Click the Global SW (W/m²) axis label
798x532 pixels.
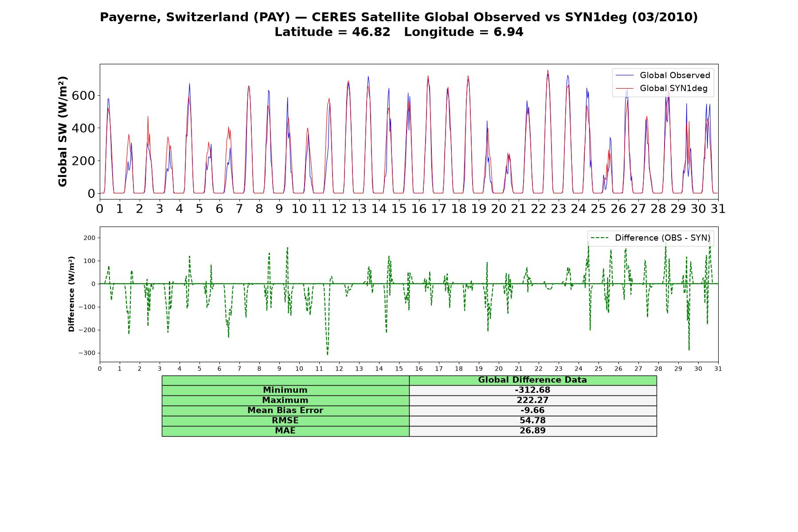[63, 132]
